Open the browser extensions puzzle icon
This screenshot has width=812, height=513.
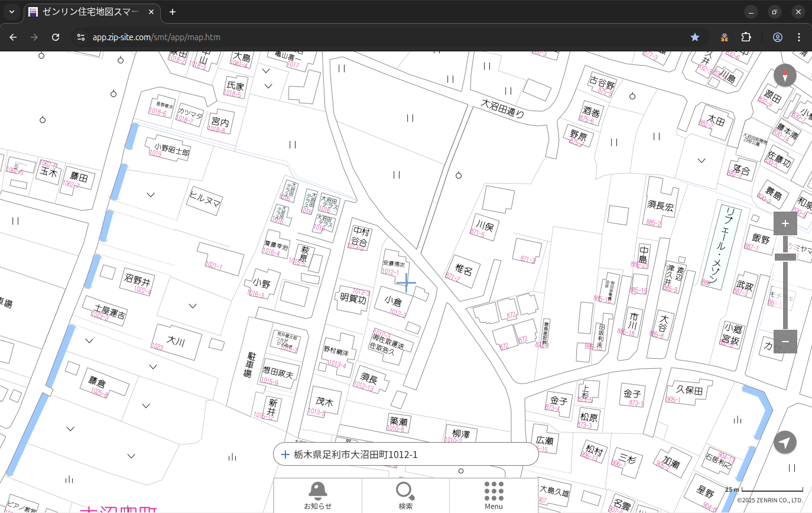(x=746, y=37)
